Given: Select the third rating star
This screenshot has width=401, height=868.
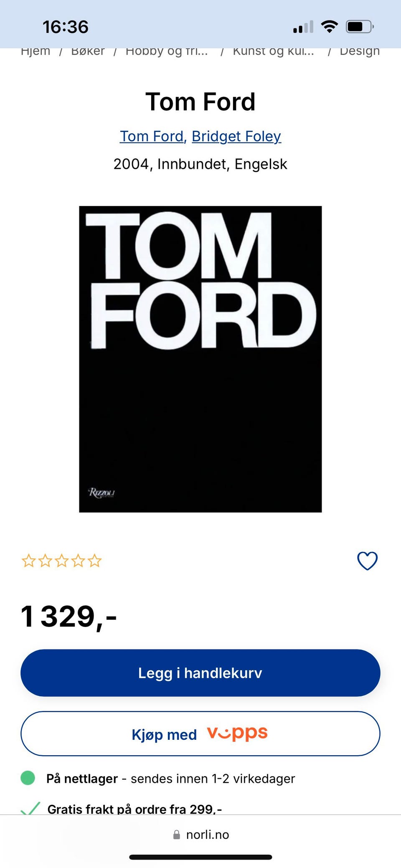Looking at the screenshot, I should pos(61,561).
